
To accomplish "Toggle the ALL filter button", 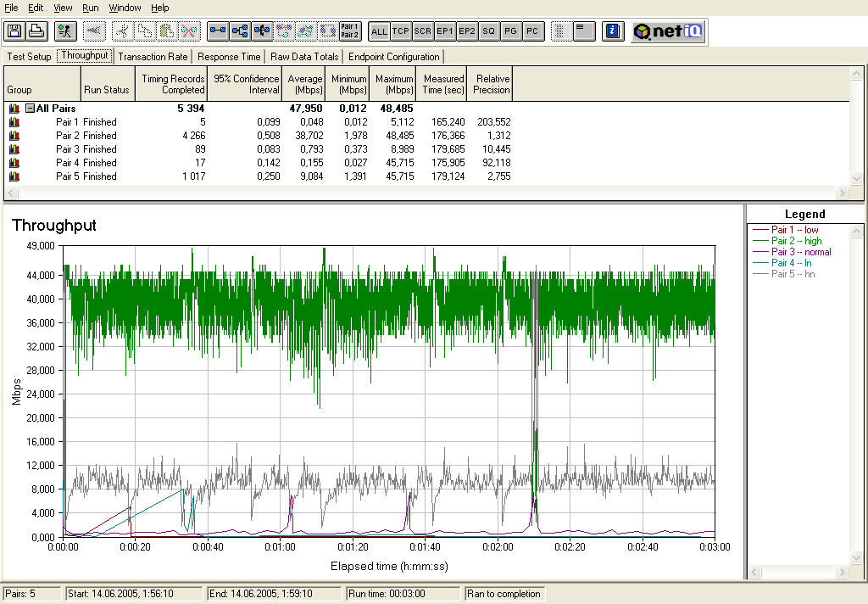I will point(379,31).
